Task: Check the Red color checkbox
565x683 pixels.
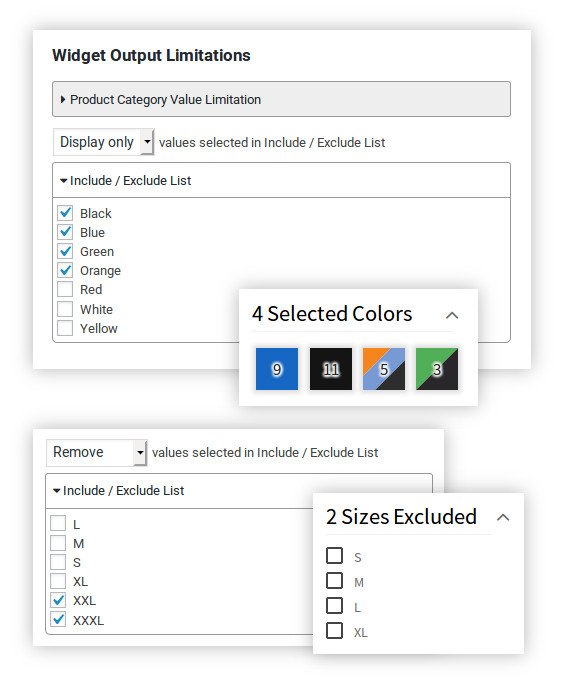Action: [x=65, y=289]
